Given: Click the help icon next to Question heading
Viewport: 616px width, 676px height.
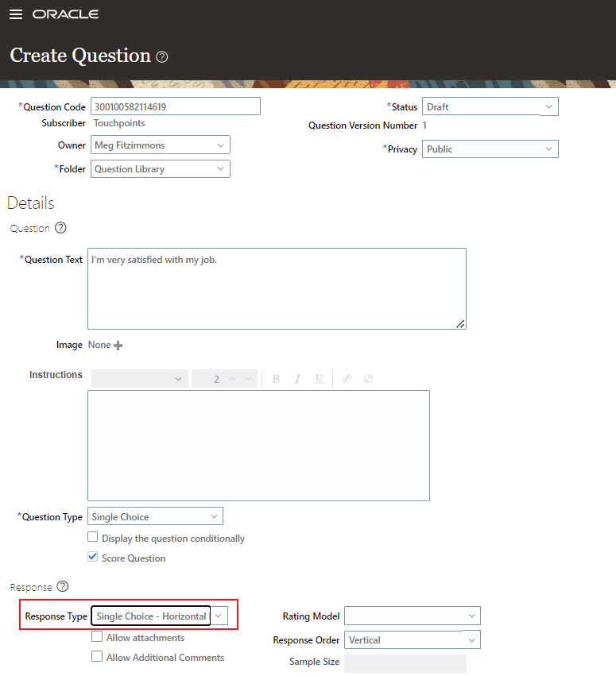Looking at the screenshot, I should click(61, 228).
